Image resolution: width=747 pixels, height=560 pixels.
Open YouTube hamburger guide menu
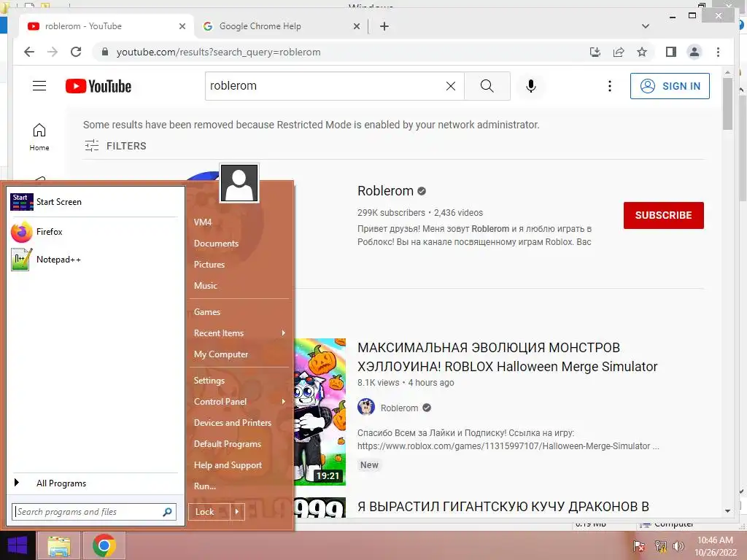(39, 86)
